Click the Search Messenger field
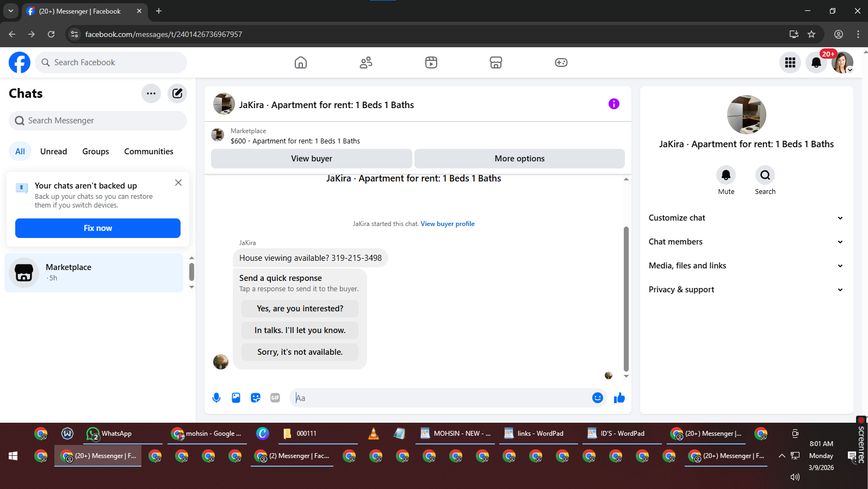This screenshot has width=868, height=489. coord(98,121)
